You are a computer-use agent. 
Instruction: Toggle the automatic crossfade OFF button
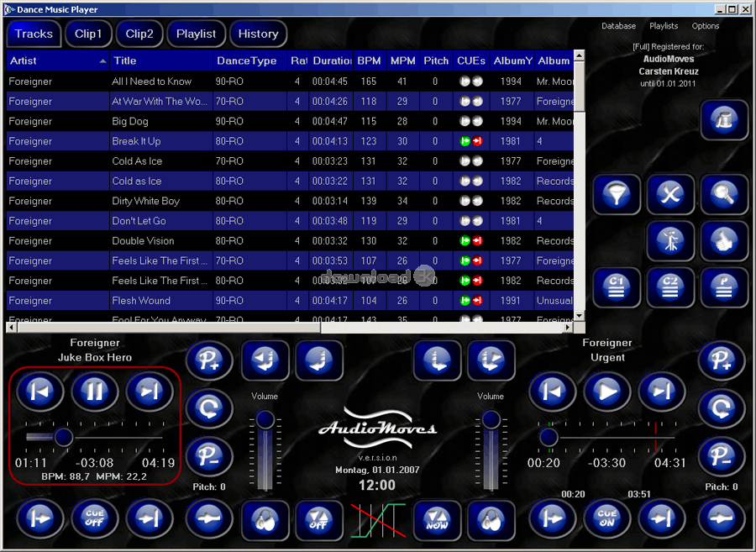[x=319, y=520]
